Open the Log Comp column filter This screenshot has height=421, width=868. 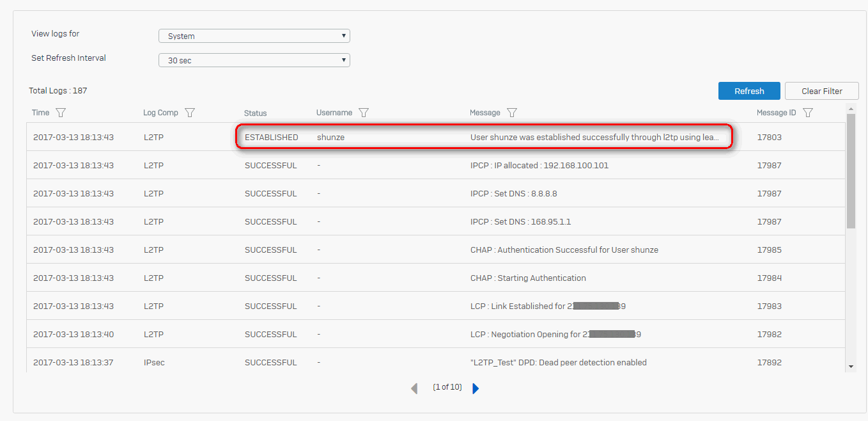pyautogui.click(x=190, y=113)
